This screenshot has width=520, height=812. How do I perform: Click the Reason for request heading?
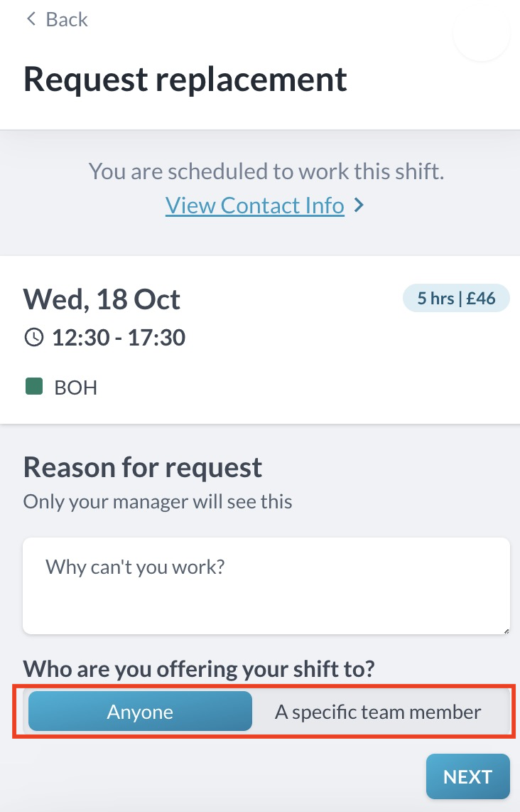coord(142,467)
